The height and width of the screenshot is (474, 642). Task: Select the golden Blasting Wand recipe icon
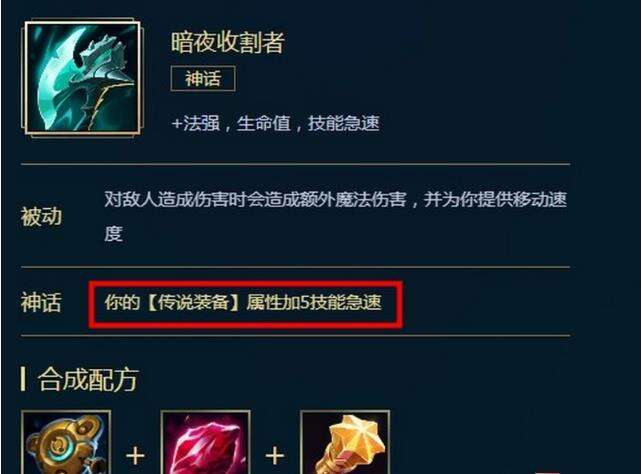pos(345,442)
